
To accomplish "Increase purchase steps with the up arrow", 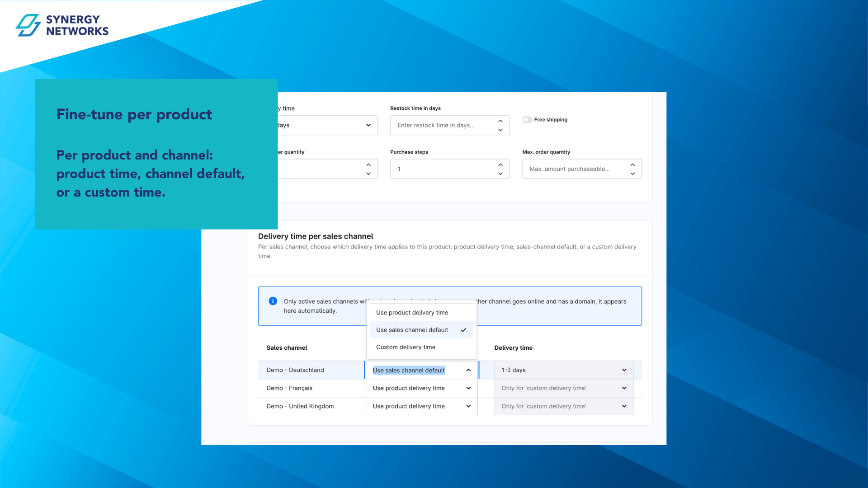I will pos(500,164).
